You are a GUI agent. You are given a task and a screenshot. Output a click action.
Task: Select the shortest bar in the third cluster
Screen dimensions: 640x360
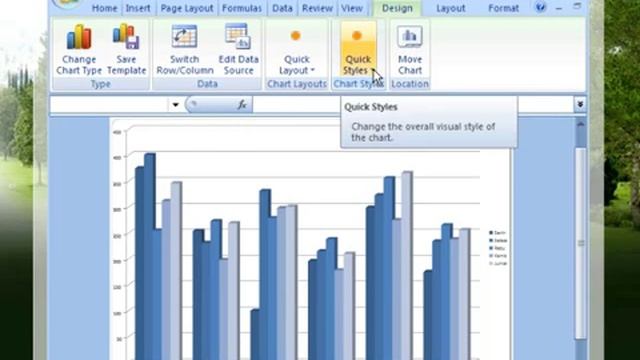coord(255,334)
